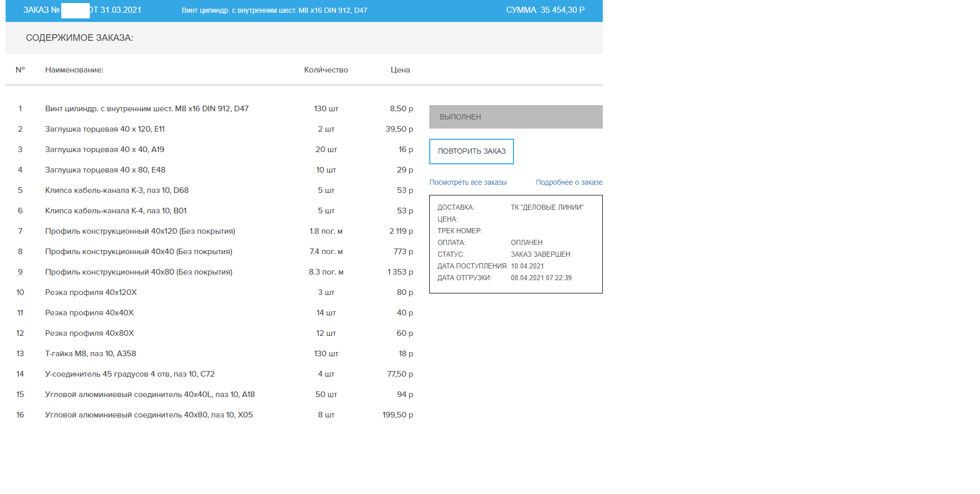Image resolution: width=980 pixels, height=494 pixels.
Task: Select 'Угловой алюминиевый соединитель 40x80' item
Action: point(149,415)
